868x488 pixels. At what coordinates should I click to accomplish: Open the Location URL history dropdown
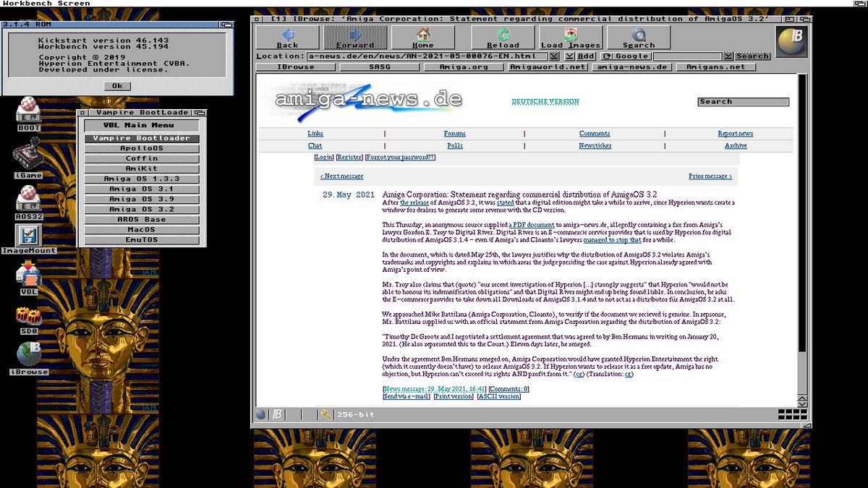pyautogui.click(x=554, y=56)
